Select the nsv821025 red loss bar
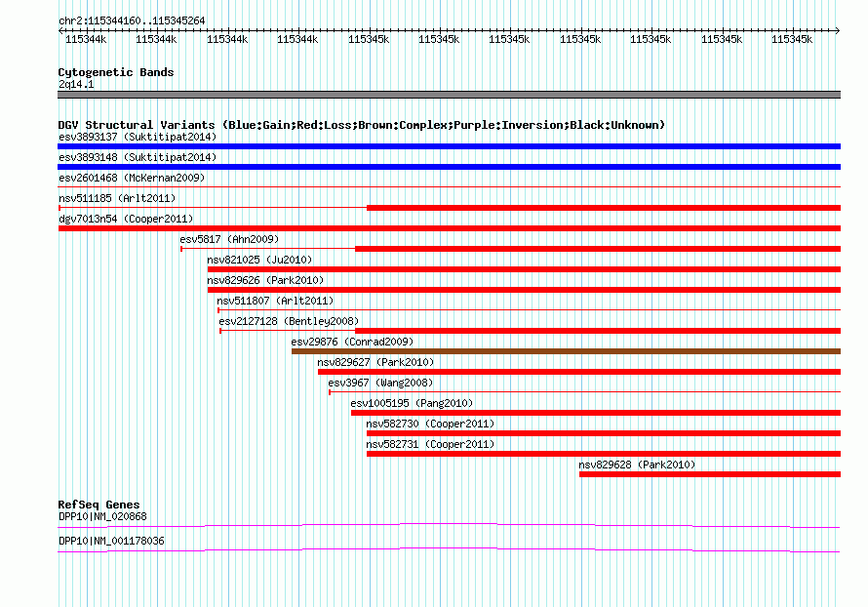 point(525,269)
